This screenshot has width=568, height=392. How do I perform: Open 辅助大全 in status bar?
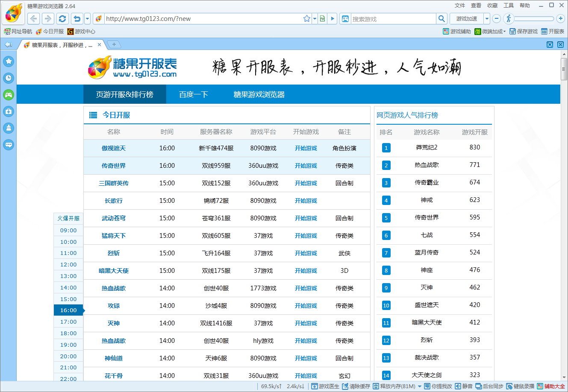(551, 386)
